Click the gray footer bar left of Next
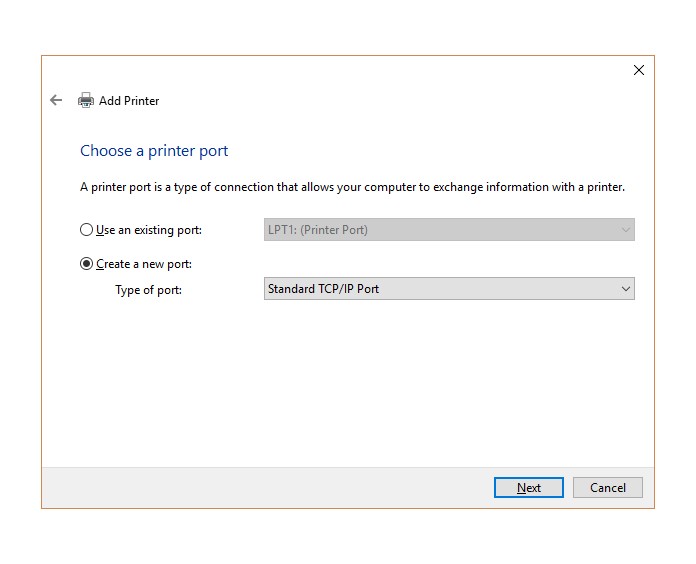The image size is (696, 564). click(260, 487)
